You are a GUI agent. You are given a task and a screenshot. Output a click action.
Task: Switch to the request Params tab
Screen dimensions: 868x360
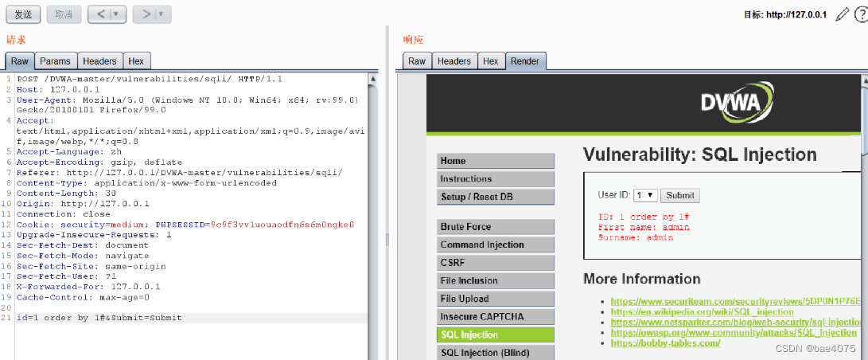(56, 61)
